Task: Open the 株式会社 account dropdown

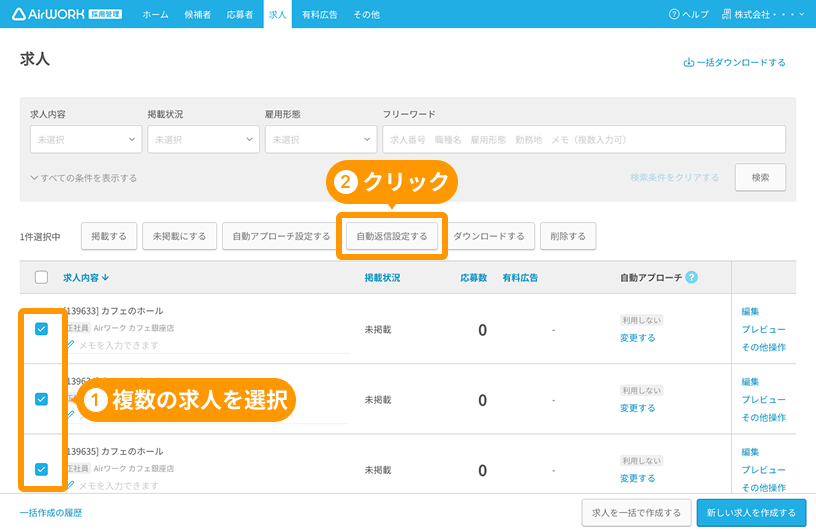Action: (763, 14)
